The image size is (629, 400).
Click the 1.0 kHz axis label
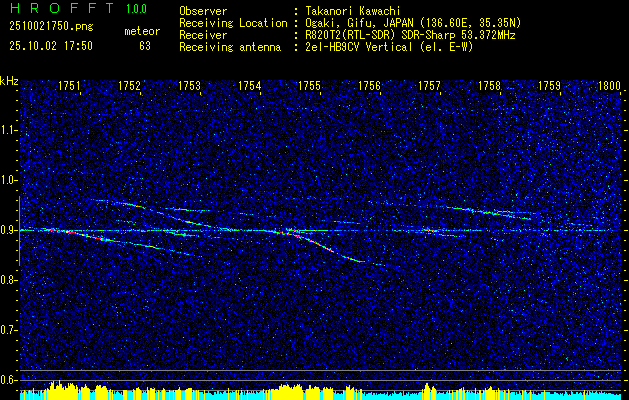8,180
